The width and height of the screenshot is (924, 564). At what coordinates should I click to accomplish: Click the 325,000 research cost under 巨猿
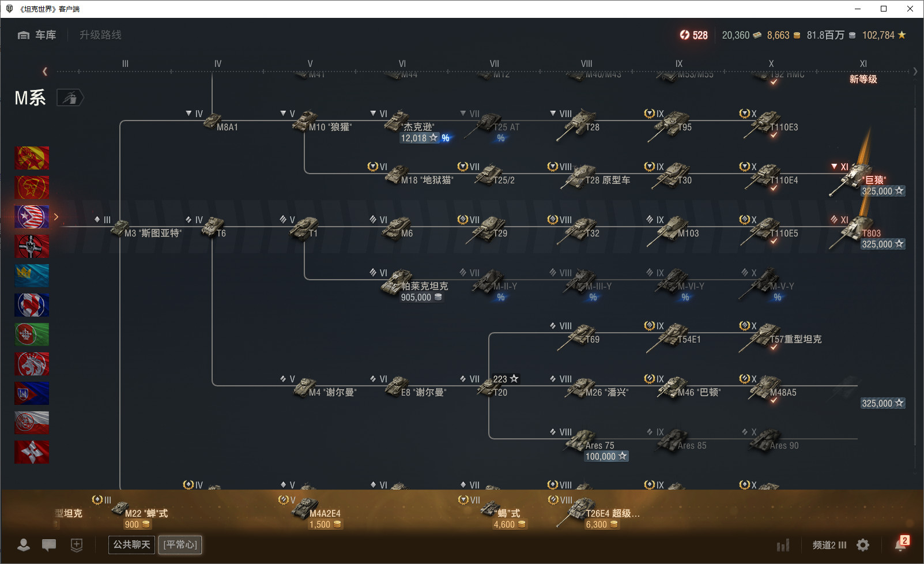[x=883, y=191]
